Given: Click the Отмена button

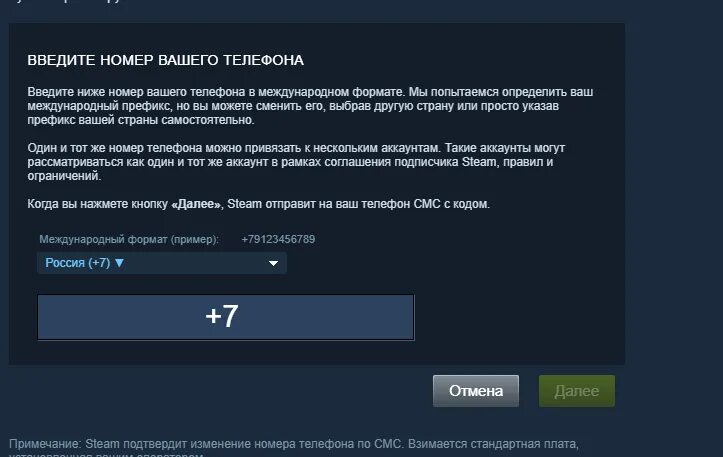Looking at the screenshot, I should pyautogui.click(x=476, y=391).
